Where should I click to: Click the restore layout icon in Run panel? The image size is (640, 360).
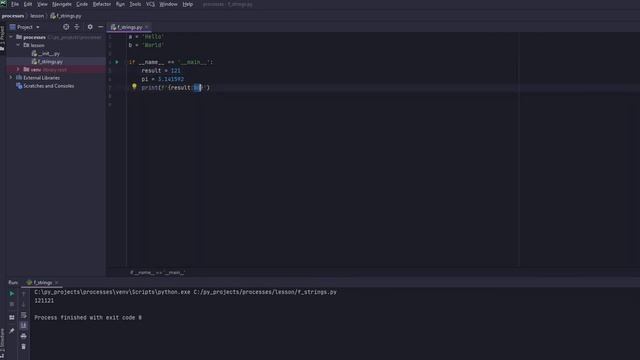click(12, 318)
